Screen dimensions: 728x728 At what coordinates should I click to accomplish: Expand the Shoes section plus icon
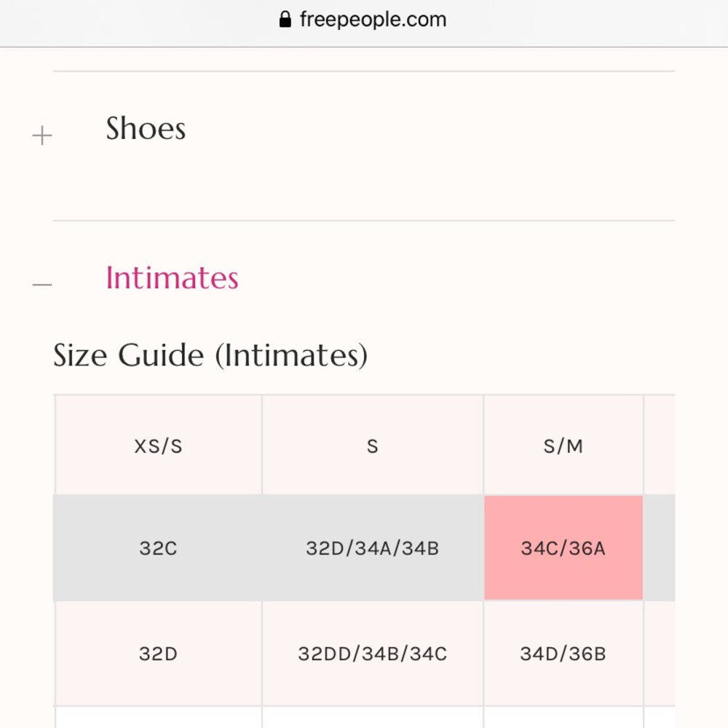(42, 135)
